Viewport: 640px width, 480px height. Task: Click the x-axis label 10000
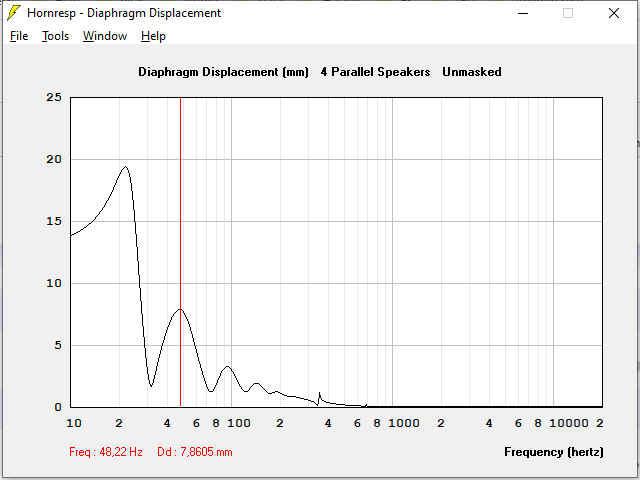coord(569,423)
